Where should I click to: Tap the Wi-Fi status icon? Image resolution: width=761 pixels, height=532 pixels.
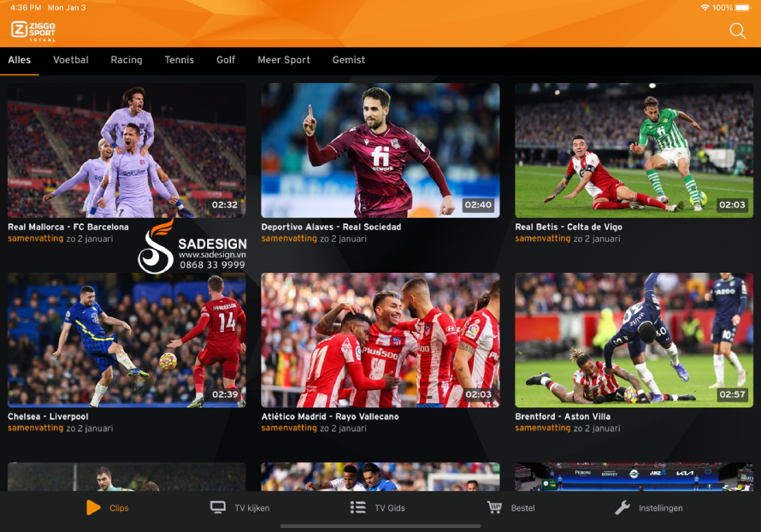click(705, 8)
